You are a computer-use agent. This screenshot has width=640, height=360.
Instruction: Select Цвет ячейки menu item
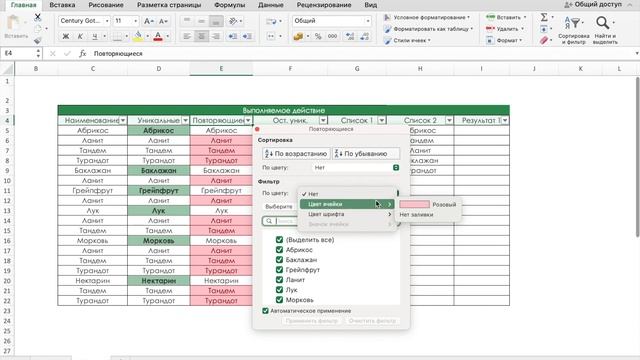coord(347,204)
